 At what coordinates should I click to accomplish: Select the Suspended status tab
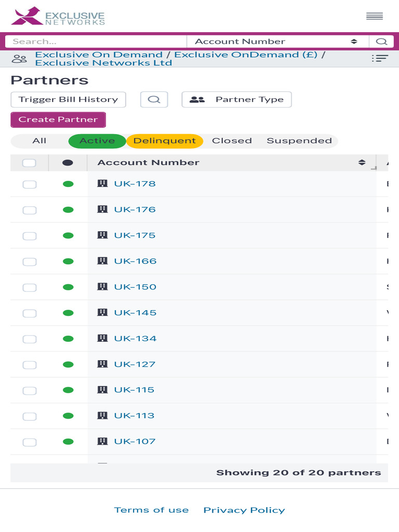299,141
